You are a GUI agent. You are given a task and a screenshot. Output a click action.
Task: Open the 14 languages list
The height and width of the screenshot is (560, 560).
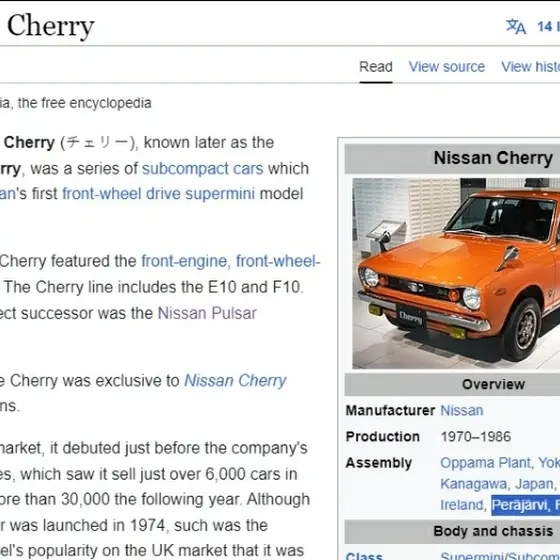tap(549, 26)
